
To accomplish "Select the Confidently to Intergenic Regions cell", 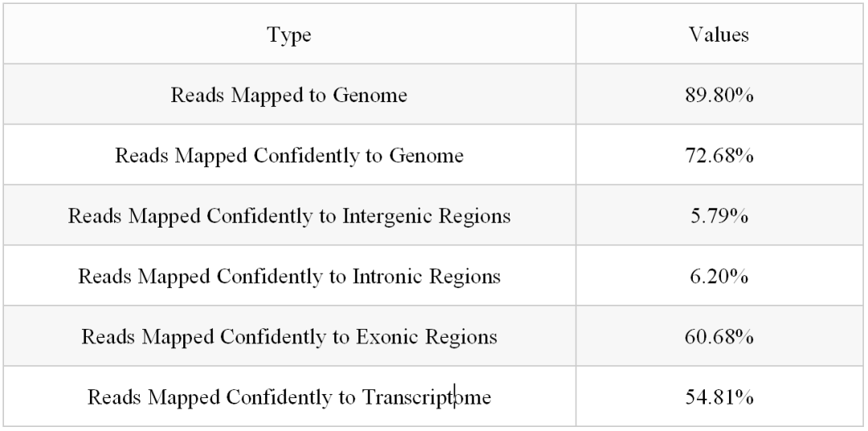I will coord(289,215).
